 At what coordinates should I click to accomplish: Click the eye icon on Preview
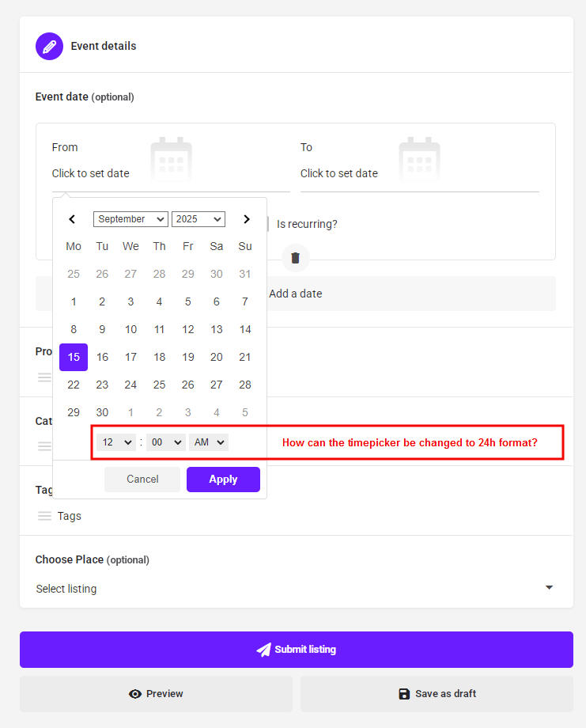[x=135, y=694]
